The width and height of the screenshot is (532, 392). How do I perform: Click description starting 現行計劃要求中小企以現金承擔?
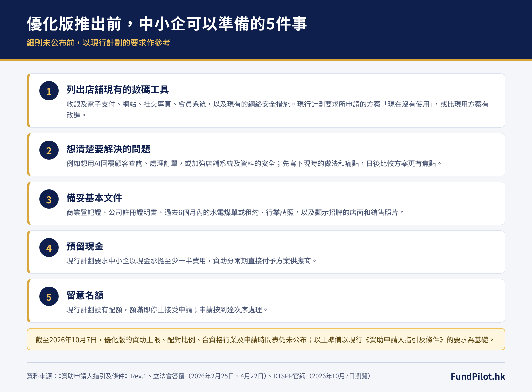pyautogui.click(x=192, y=261)
